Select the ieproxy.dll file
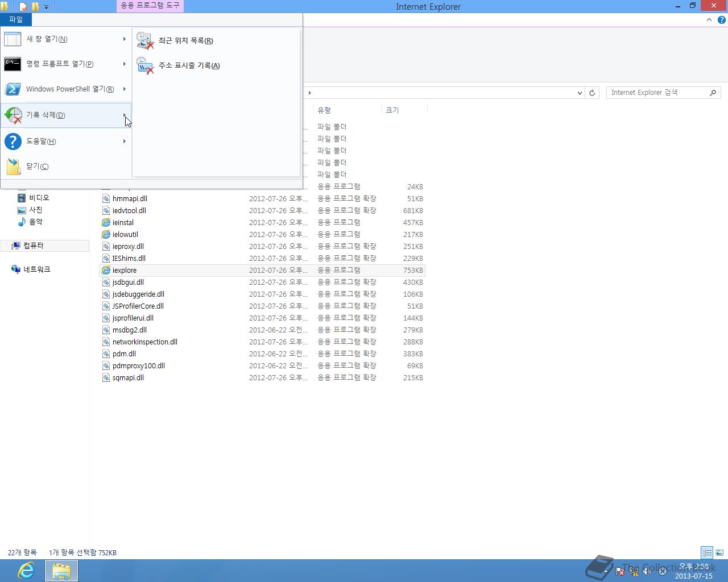Screen dimensions: 728x582 point(128,247)
